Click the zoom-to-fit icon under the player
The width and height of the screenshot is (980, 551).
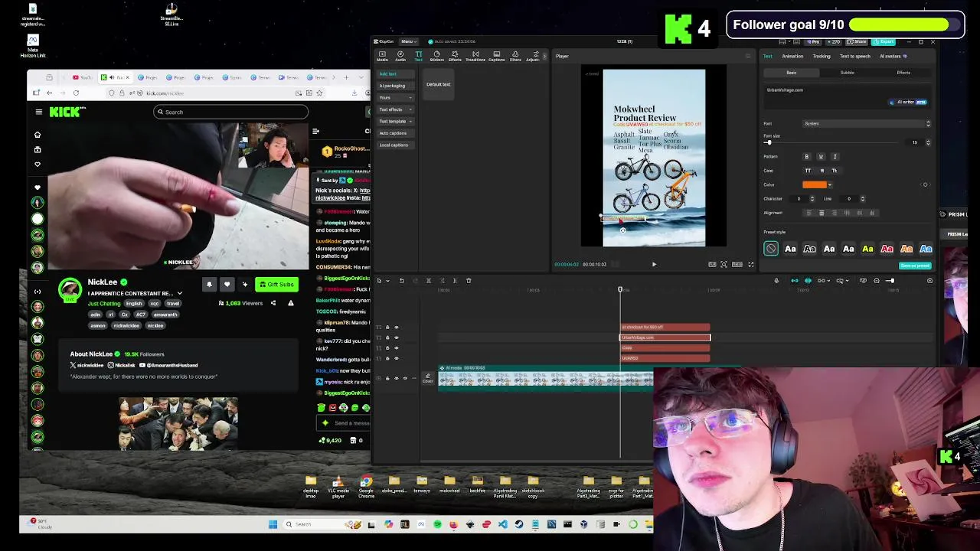[724, 264]
